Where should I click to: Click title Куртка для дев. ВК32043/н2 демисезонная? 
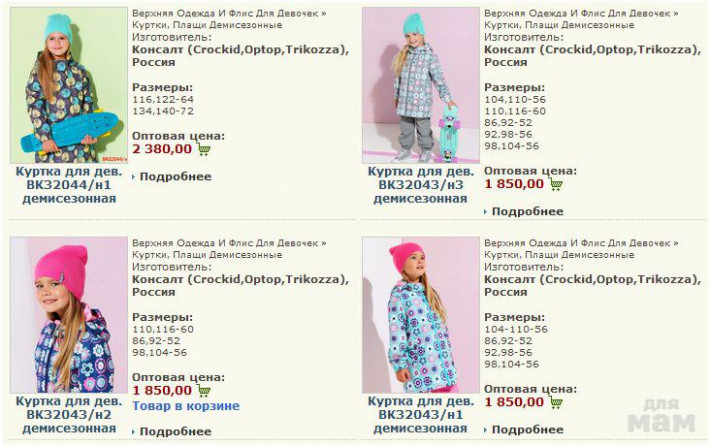69,415
